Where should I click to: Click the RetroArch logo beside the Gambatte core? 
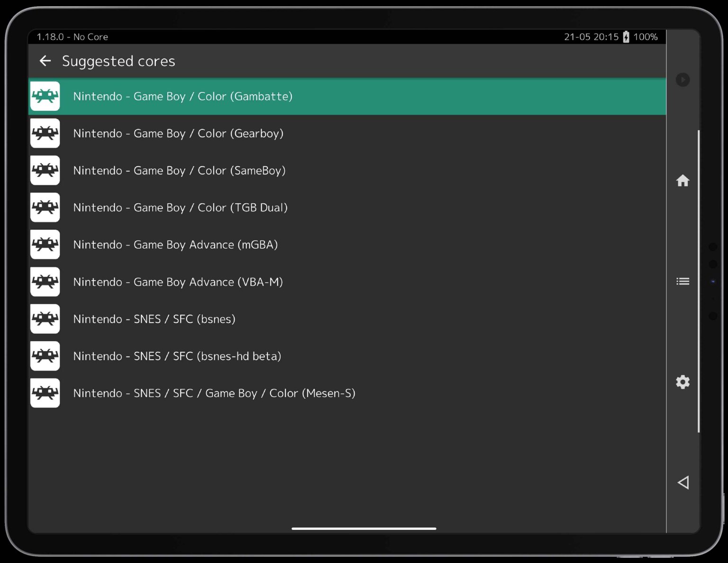pos(45,96)
